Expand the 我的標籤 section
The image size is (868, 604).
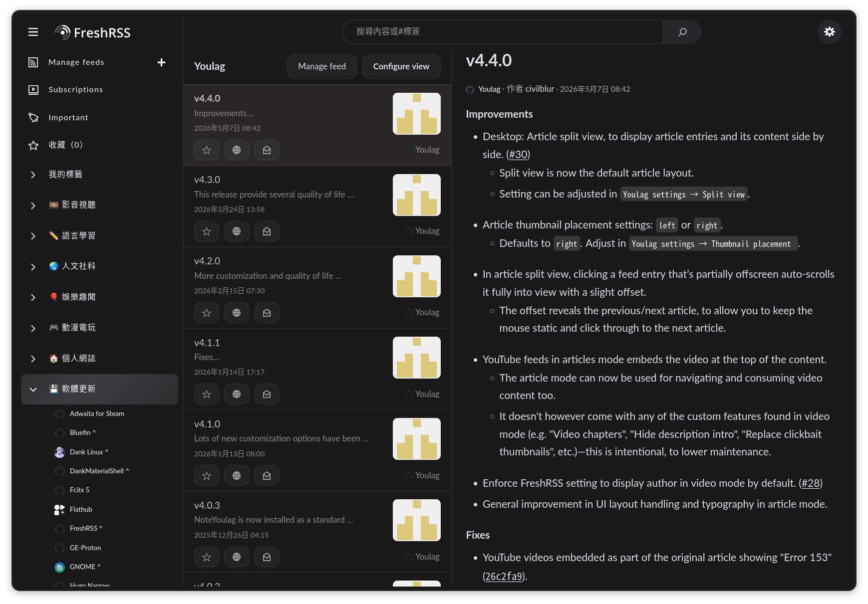coord(33,175)
